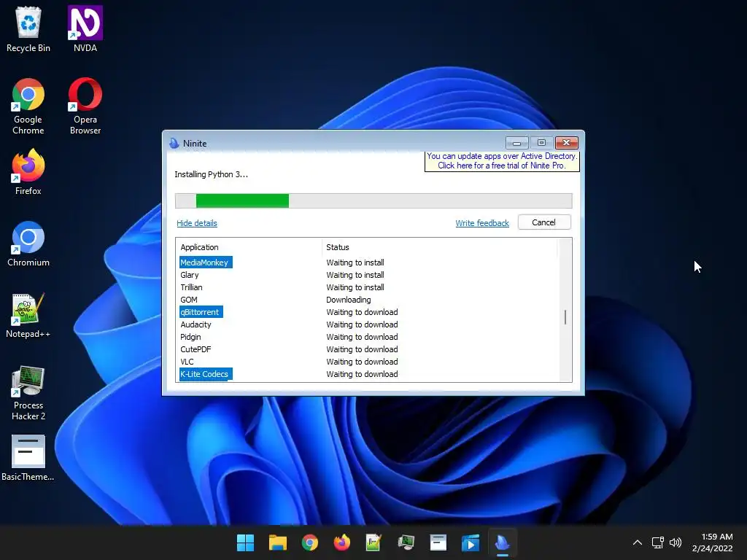Click the green installation progress bar
The height and width of the screenshot is (560, 747).
pyautogui.click(x=242, y=201)
